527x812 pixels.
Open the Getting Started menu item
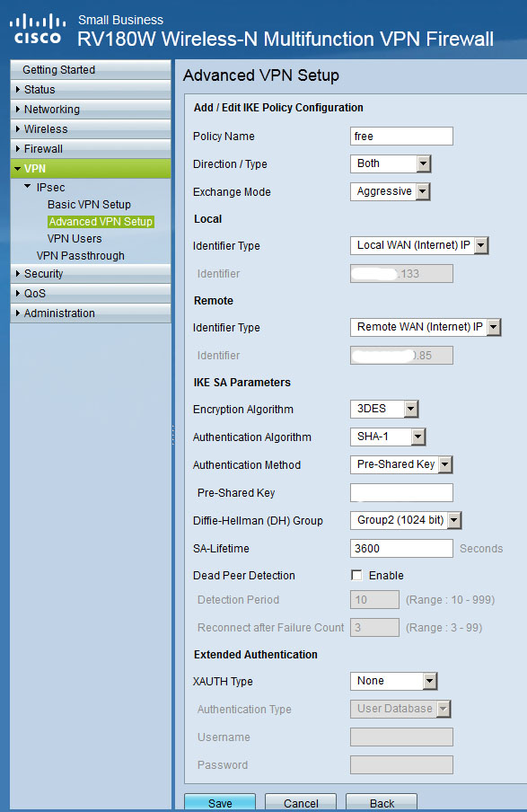point(90,70)
